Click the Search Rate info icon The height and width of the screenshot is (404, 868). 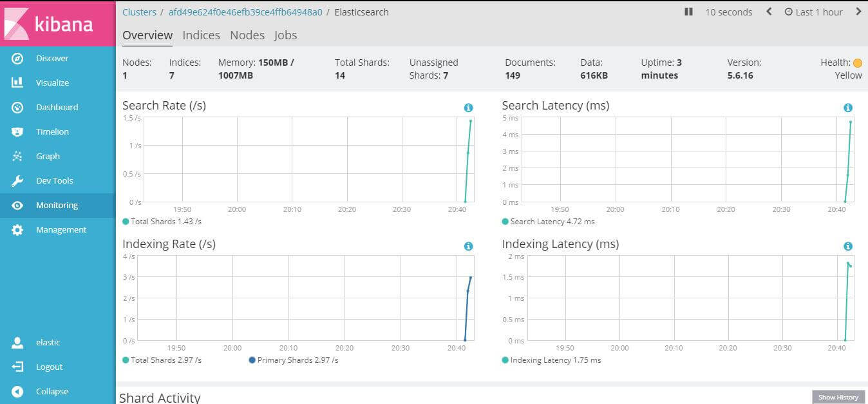pyautogui.click(x=468, y=108)
